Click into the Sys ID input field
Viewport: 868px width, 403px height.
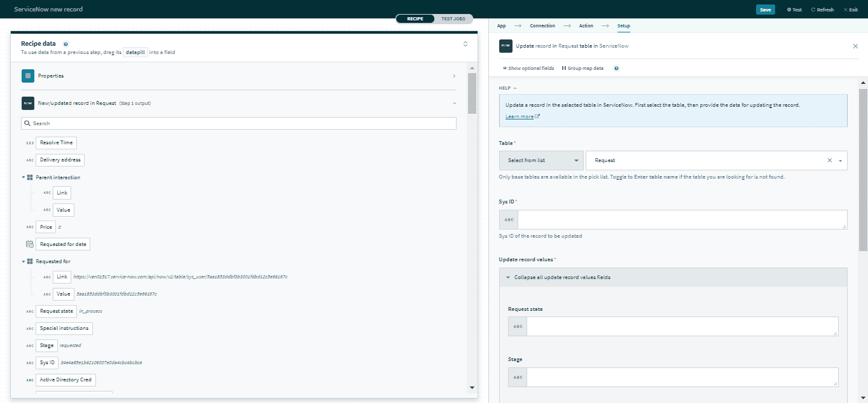(682, 219)
